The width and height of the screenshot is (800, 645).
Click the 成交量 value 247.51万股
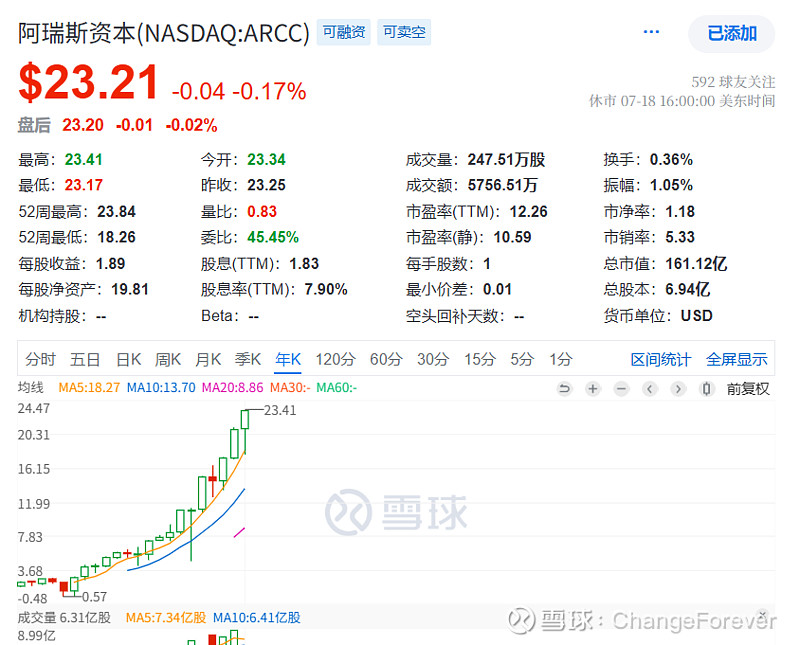[x=506, y=160]
